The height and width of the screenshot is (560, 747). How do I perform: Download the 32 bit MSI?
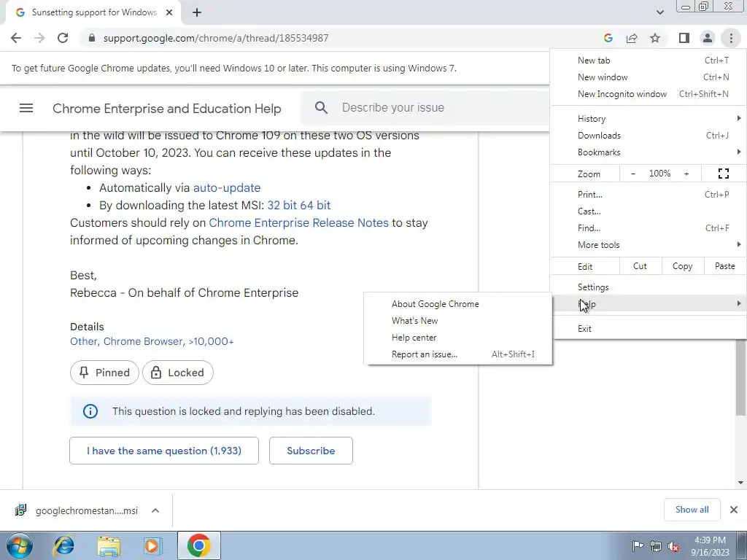282,205
